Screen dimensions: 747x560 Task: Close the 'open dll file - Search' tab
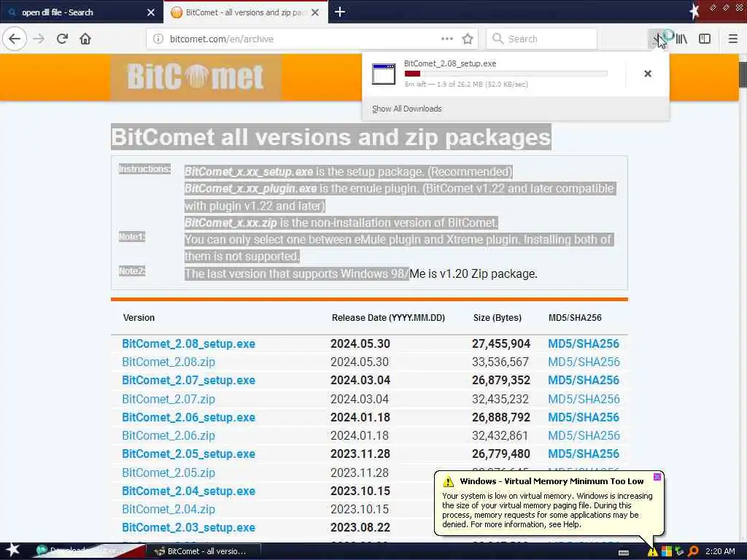[x=151, y=12]
